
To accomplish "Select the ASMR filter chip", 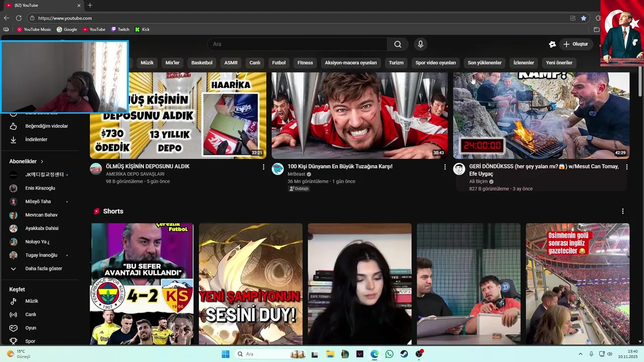I will coord(231,63).
